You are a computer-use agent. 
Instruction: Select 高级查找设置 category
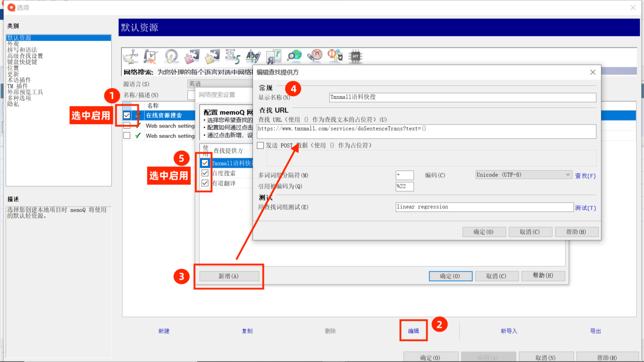(x=25, y=56)
